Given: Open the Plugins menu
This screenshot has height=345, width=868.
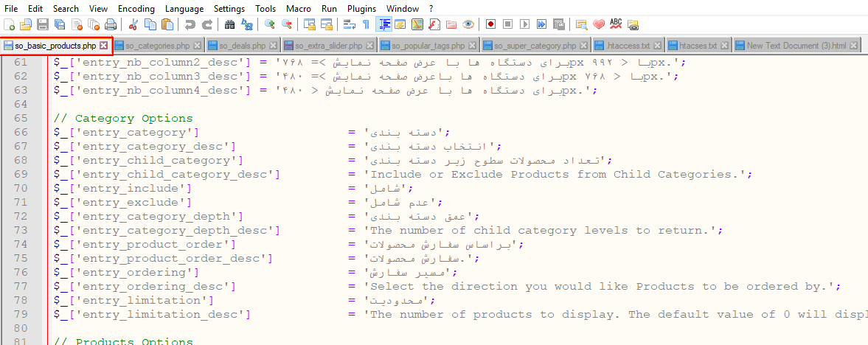Looking at the screenshot, I should click(x=361, y=9).
